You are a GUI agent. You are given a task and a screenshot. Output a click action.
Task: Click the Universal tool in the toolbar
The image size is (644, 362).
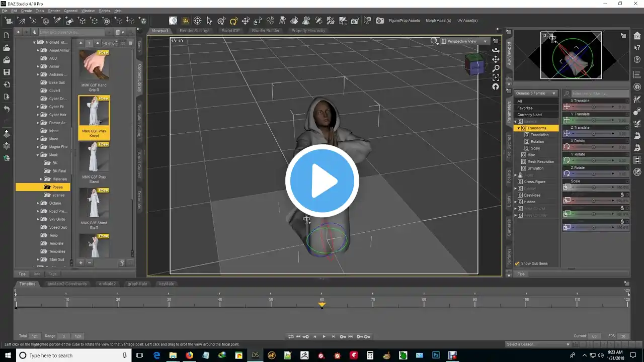pyautogui.click(x=197, y=21)
